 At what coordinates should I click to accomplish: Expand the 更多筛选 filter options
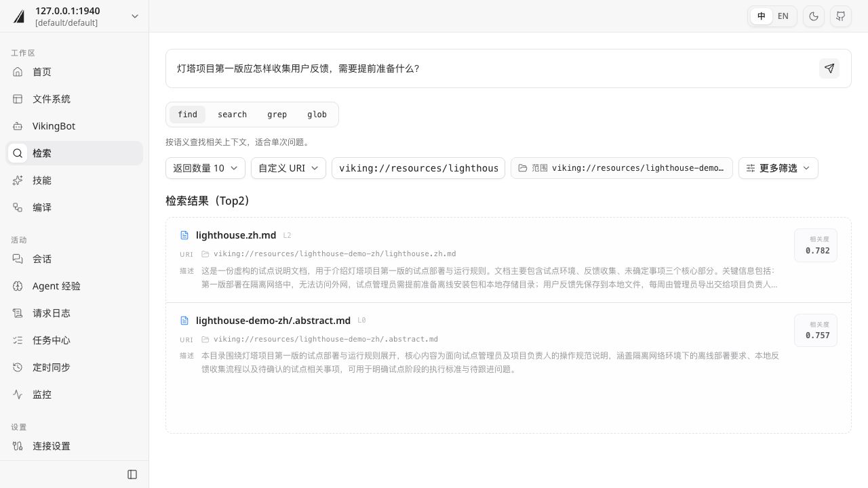click(x=778, y=168)
